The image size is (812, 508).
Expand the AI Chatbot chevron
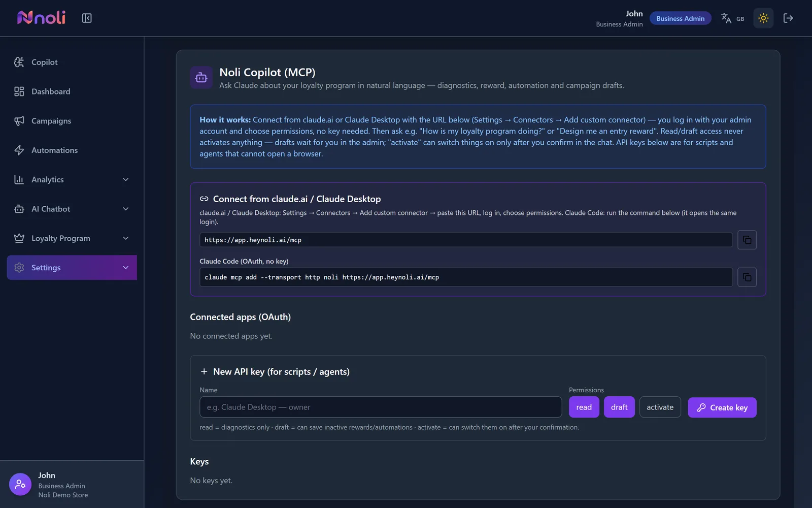click(126, 209)
